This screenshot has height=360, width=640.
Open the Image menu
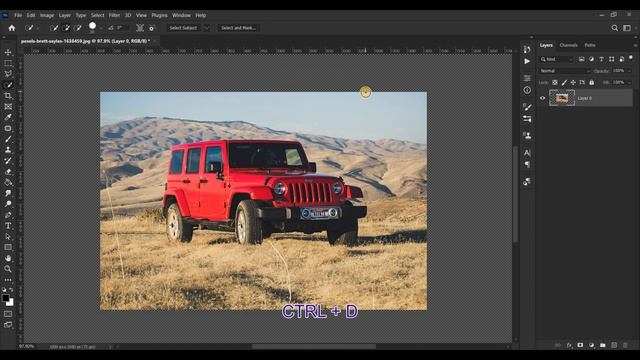[x=47, y=15]
